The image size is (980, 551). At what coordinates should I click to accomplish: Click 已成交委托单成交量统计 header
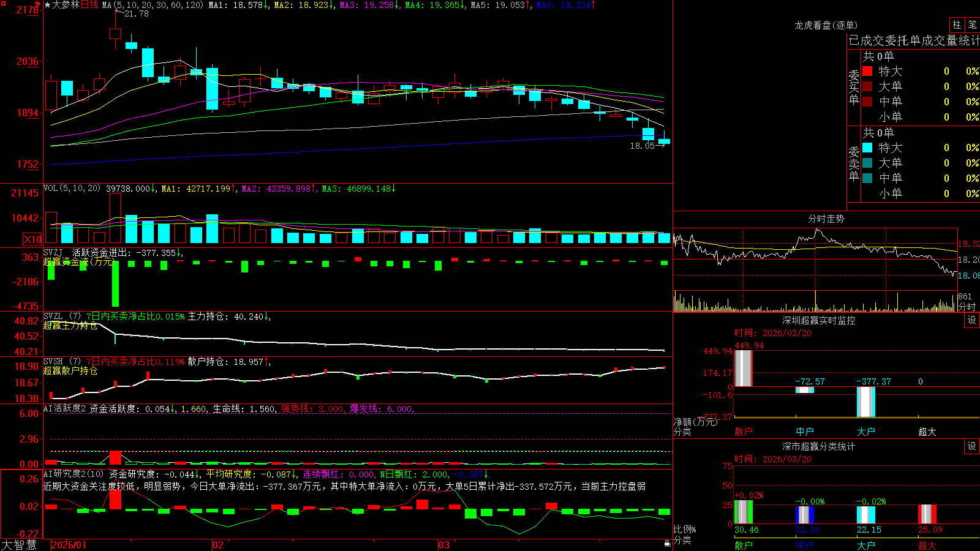[x=914, y=40]
